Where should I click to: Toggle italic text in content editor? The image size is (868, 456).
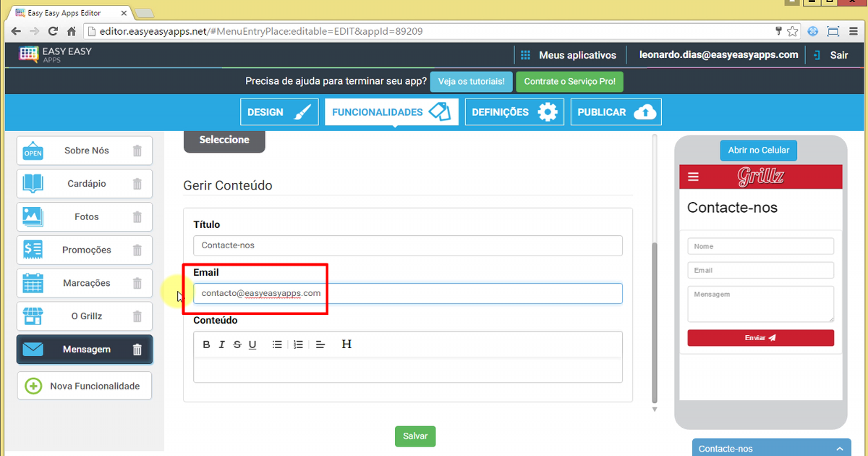[222, 345]
